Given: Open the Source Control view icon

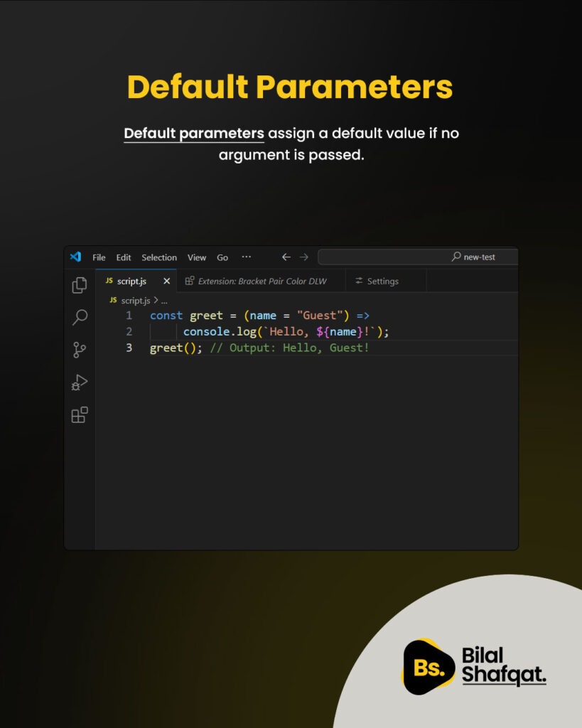Looking at the screenshot, I should click(80, 350).
